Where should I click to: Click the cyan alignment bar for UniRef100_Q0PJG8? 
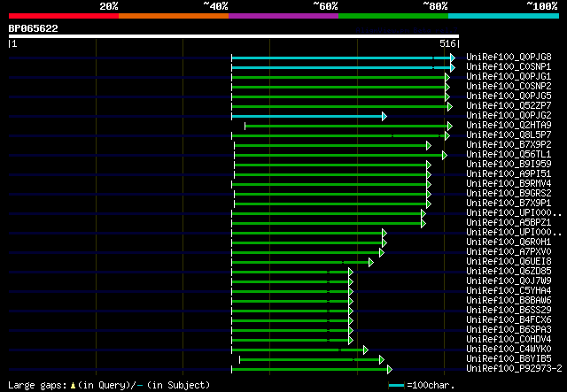(x=341, y=58)
